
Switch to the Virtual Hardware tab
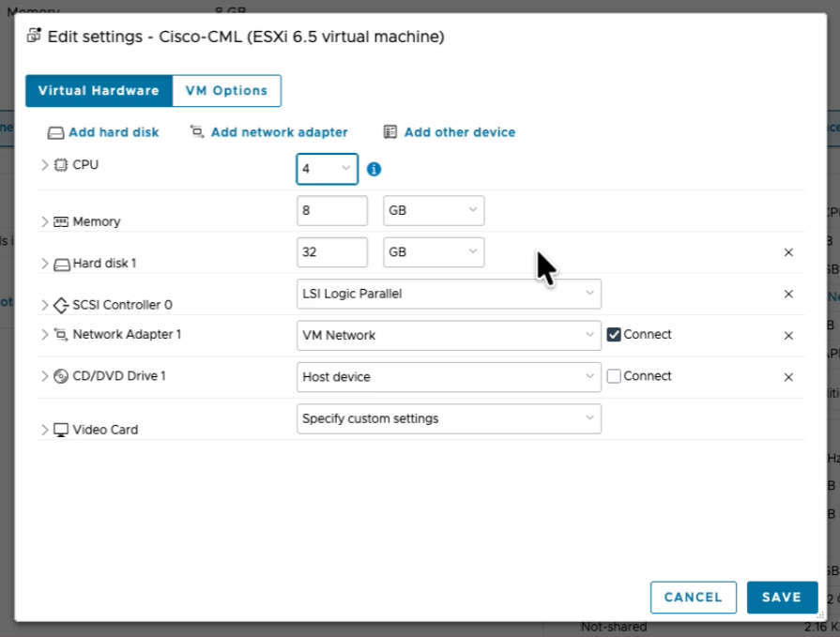[x=99, y=91]
